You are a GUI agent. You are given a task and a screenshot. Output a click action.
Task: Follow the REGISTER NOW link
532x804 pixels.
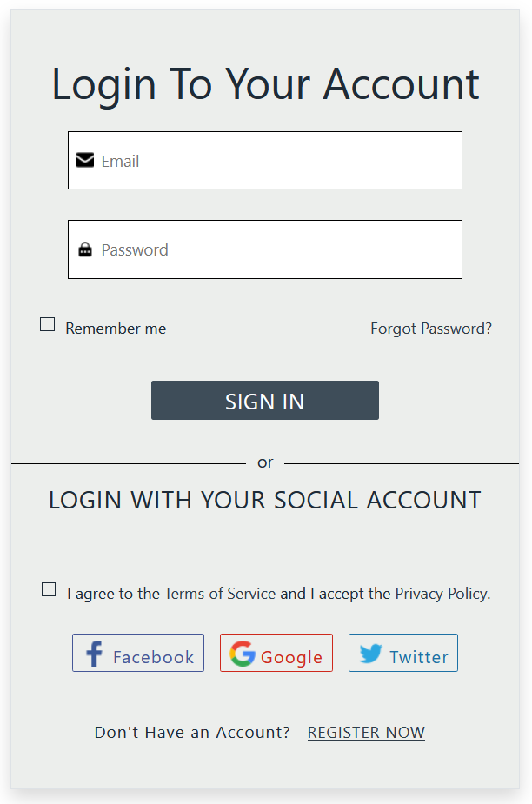coord(366,733)
